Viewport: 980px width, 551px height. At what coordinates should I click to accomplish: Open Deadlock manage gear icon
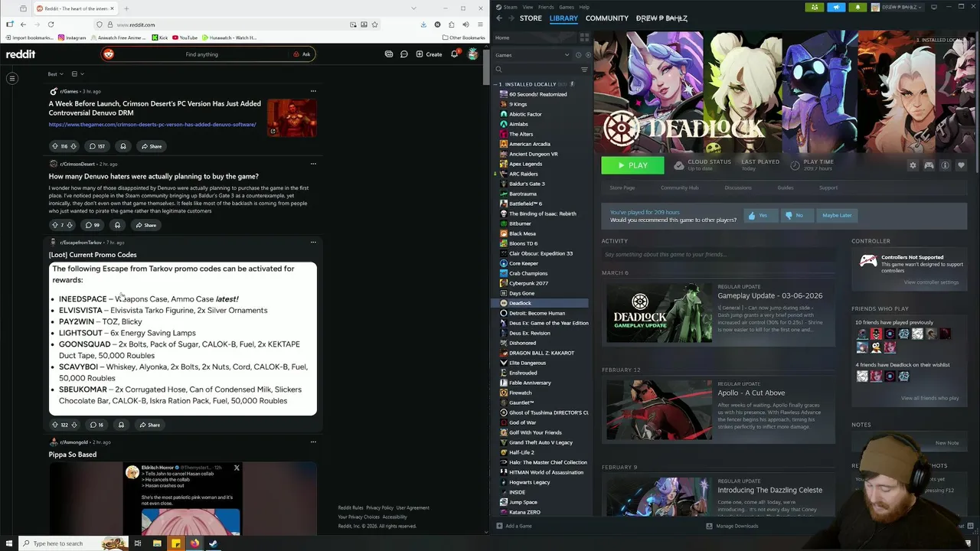click(913, 165)
